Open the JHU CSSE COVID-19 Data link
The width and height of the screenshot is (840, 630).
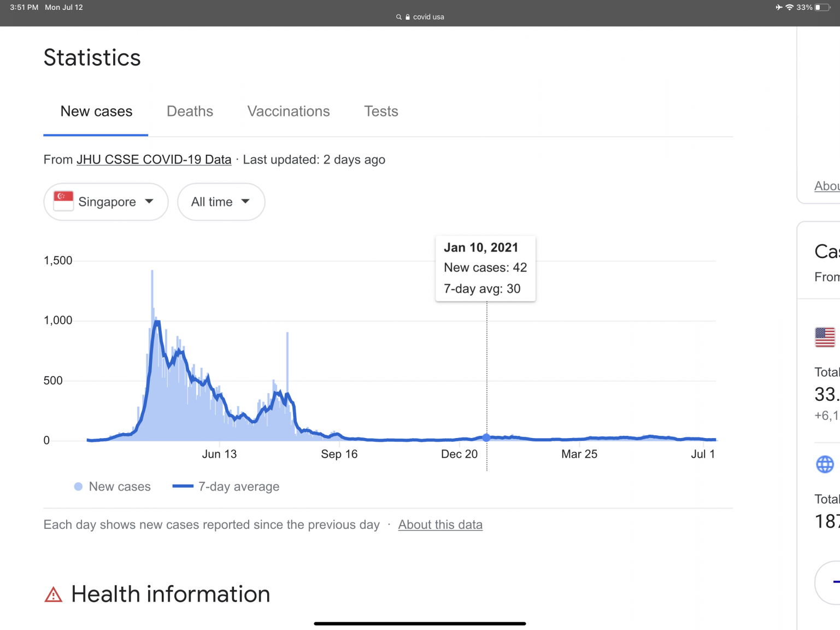154,160
